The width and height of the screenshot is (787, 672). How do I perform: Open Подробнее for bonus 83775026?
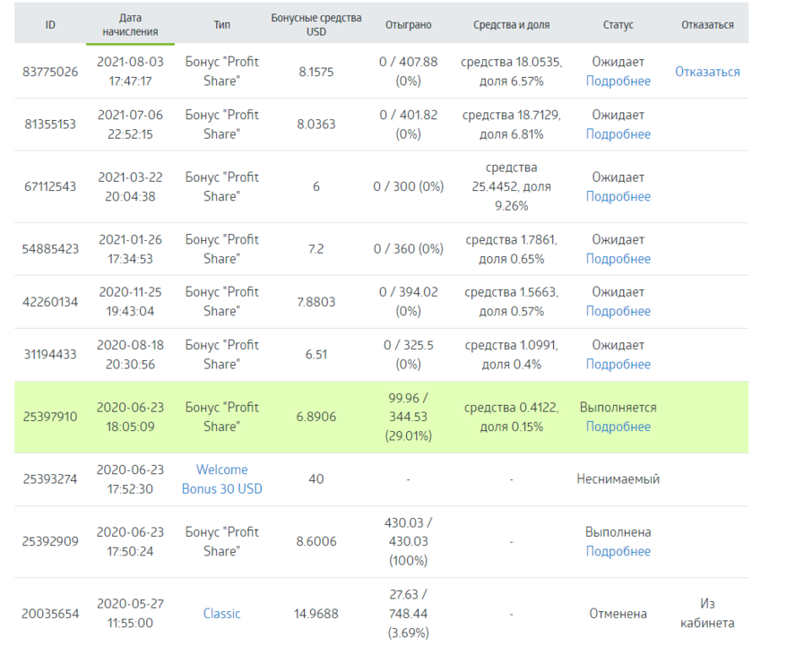(x=618, y=81)
